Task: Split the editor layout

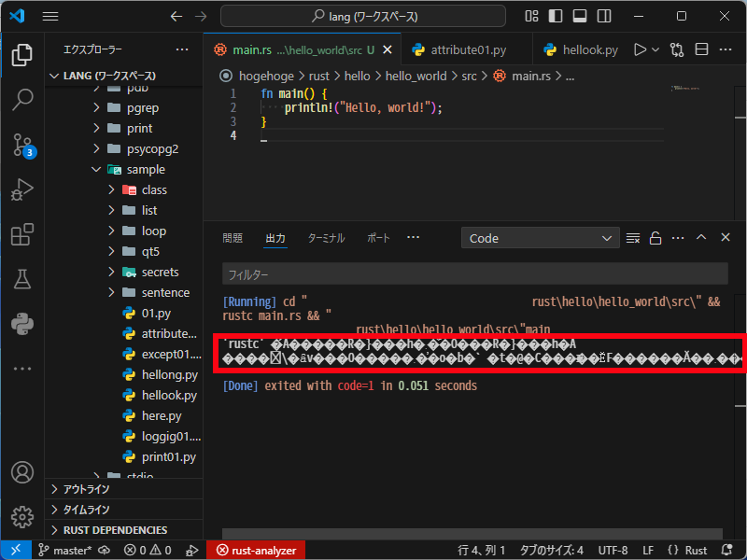Action: tap(701, 49)
